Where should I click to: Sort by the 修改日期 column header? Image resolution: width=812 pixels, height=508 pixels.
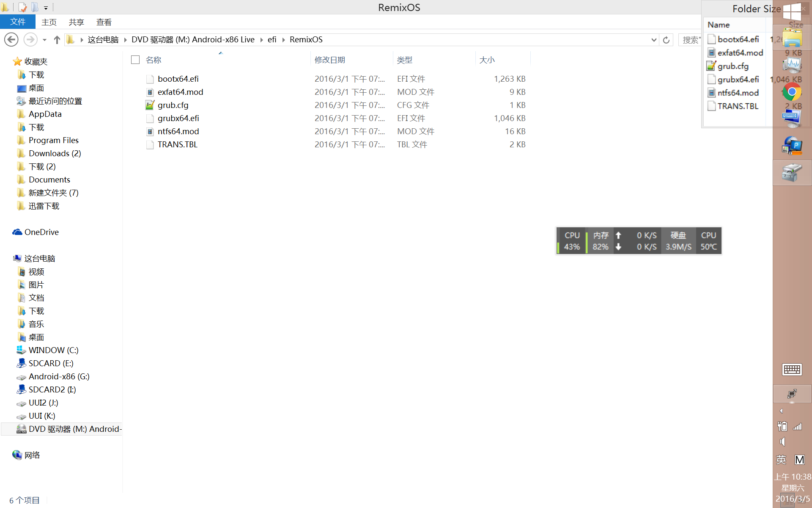330,60
